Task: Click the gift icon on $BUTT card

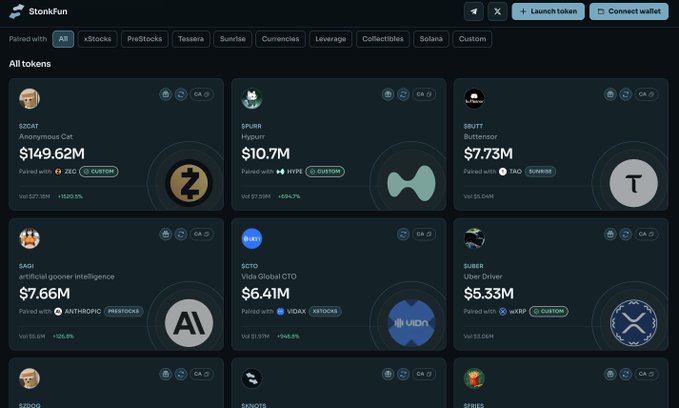Action: [610, 94]
